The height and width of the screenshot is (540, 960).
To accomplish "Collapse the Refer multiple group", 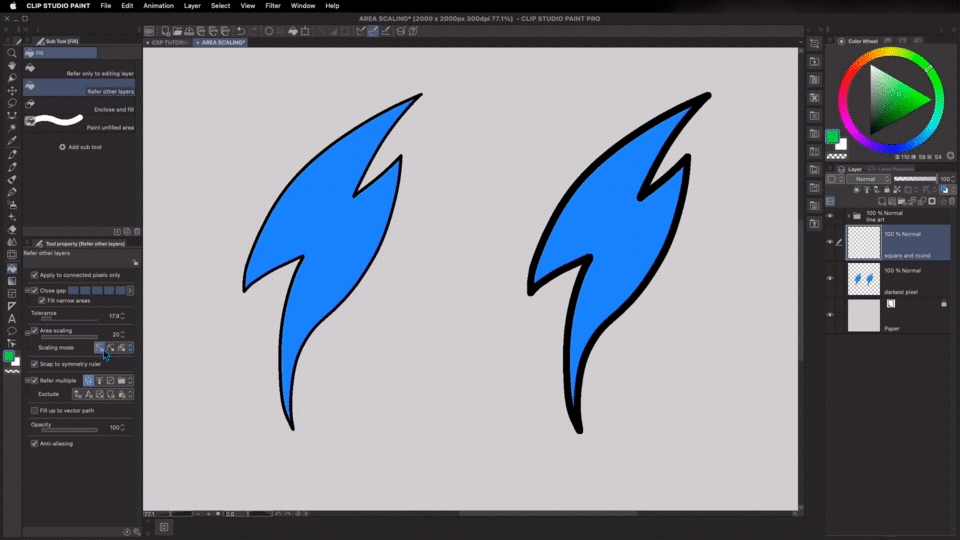I will tap(28, 381).
